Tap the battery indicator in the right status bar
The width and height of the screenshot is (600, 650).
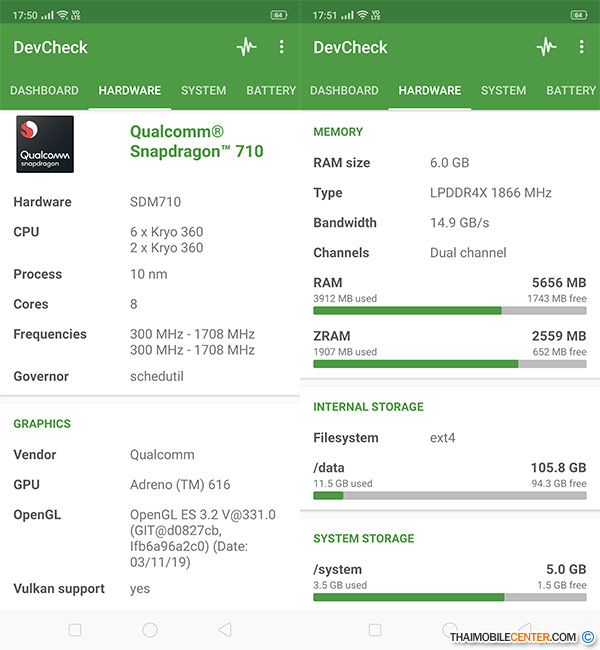click(x=579, y=15)
